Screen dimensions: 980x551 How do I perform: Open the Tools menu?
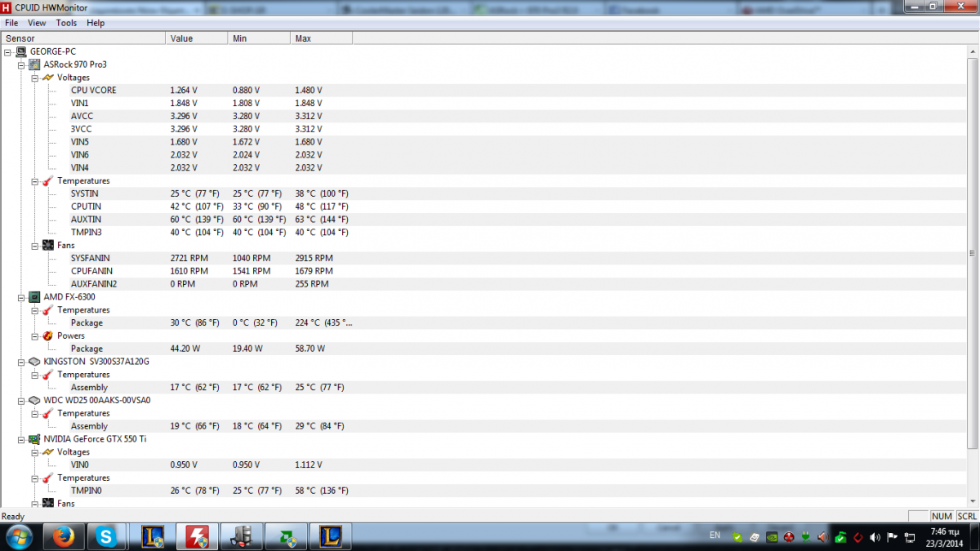click(x=66, y=23)
